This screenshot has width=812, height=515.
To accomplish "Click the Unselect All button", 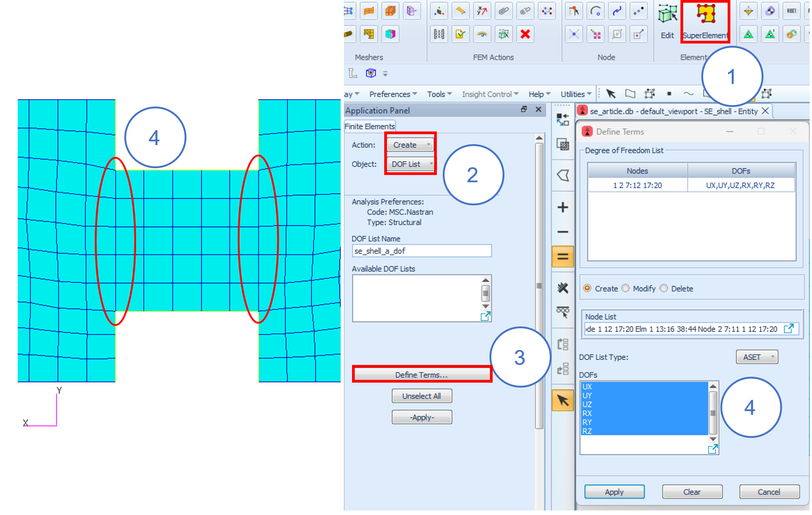I will click(x=422, y=396).
